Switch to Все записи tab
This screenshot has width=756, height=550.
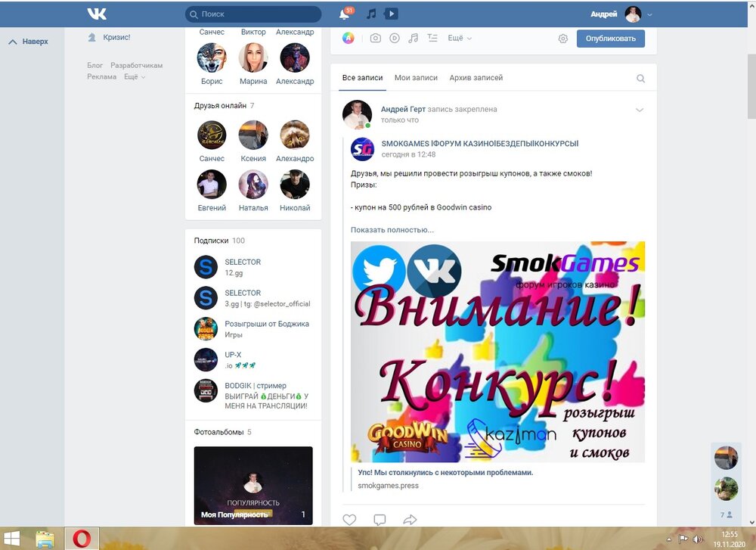click(363, 78)
